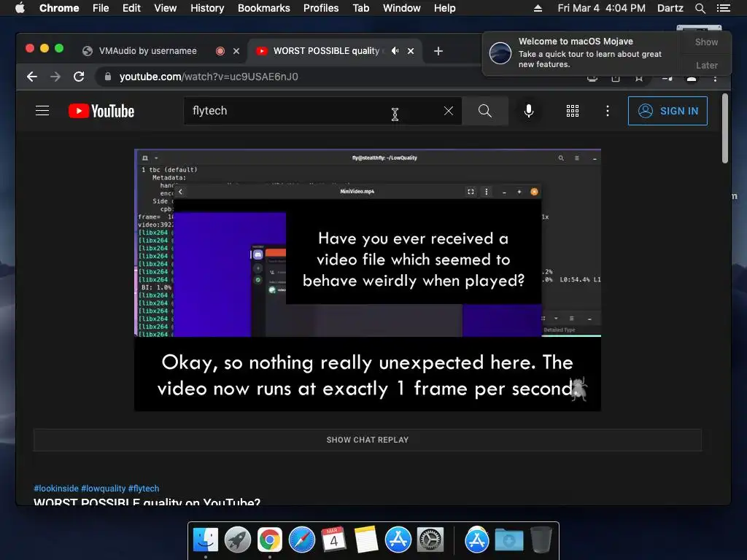The width and height of the screenshot is (747, 560).
Task: Open the YouTube guide hamburger menu
Action: [x=42, y=111]
